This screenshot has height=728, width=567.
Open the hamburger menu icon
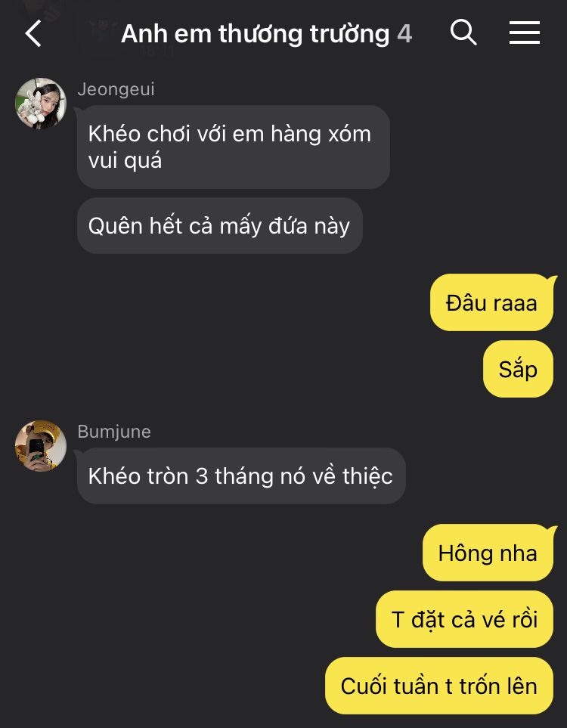pos(524,33)
